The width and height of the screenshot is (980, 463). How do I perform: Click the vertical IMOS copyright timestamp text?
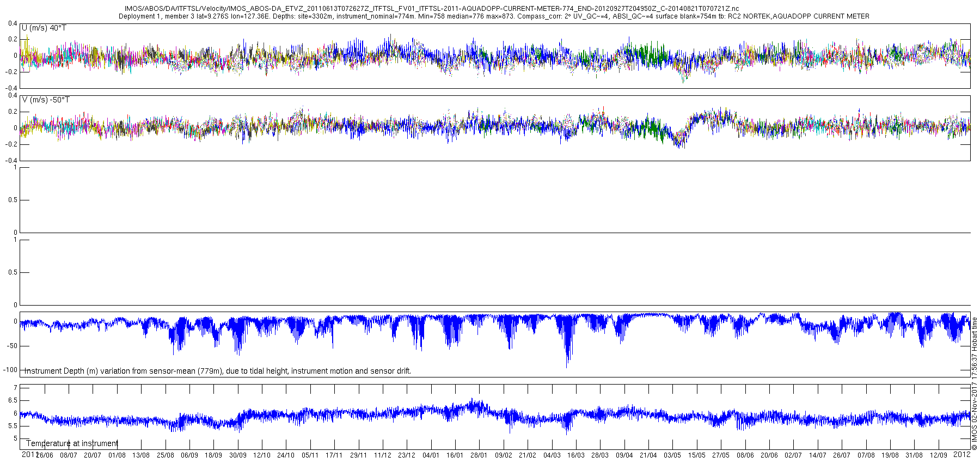[975, 383]
